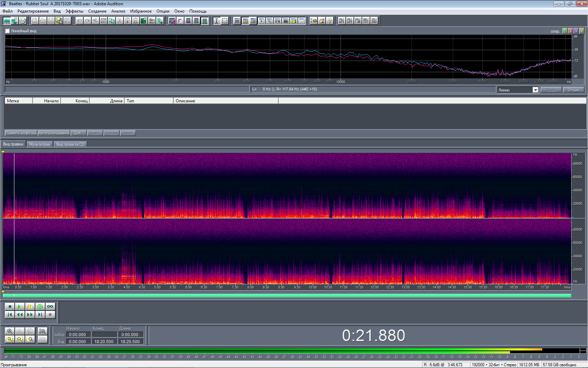Switch to multitrack view toolbar icon
Viewport: 588px width, 368px height.
[x=15, y=21]
